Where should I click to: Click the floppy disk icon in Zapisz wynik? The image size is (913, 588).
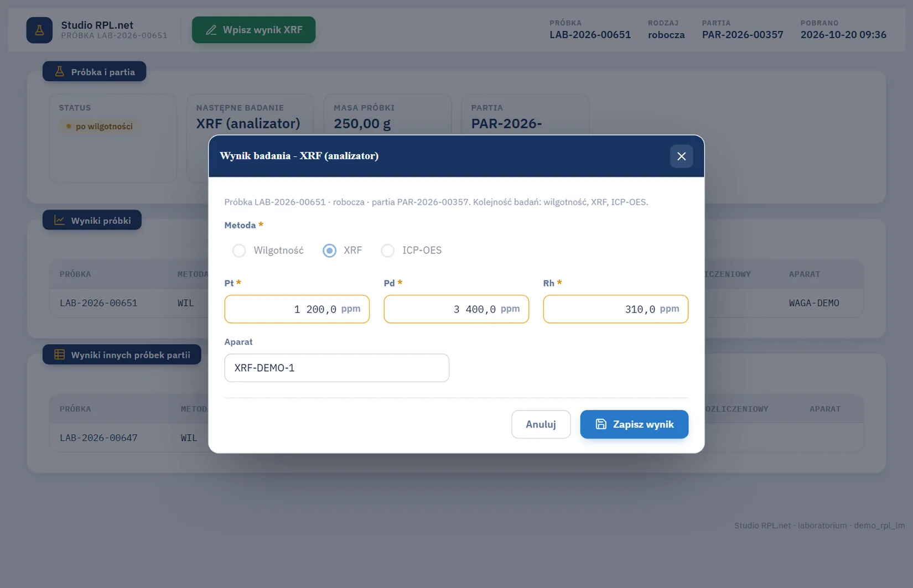pos(601,424)
